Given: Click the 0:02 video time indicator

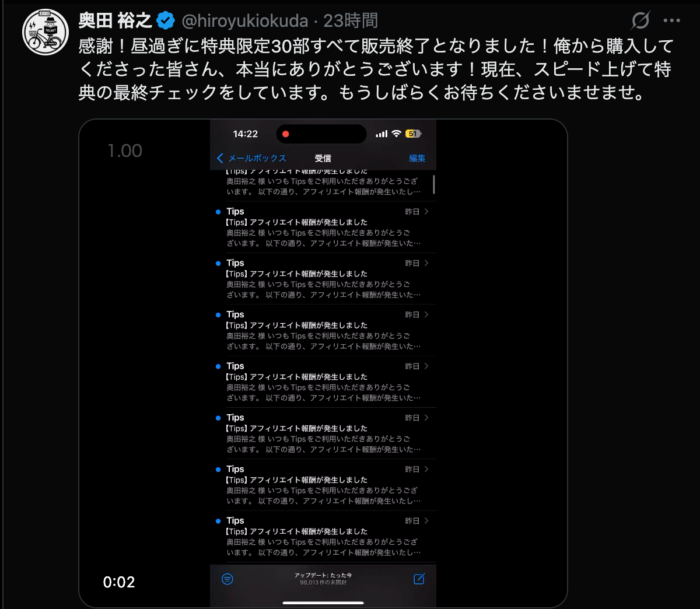Looking at the screenshot, I should pyautogui.click(x=119, y=582).
